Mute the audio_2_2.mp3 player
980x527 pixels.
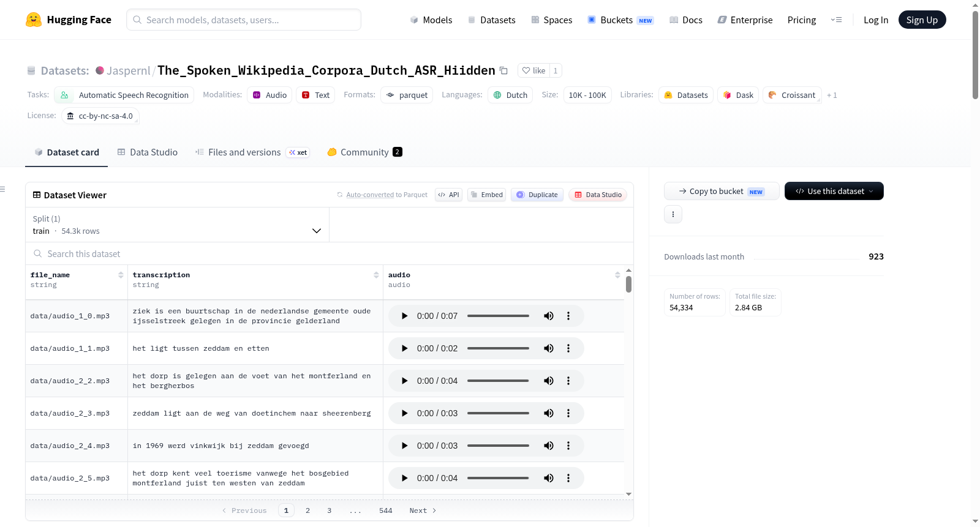click(x=549, y=381)
